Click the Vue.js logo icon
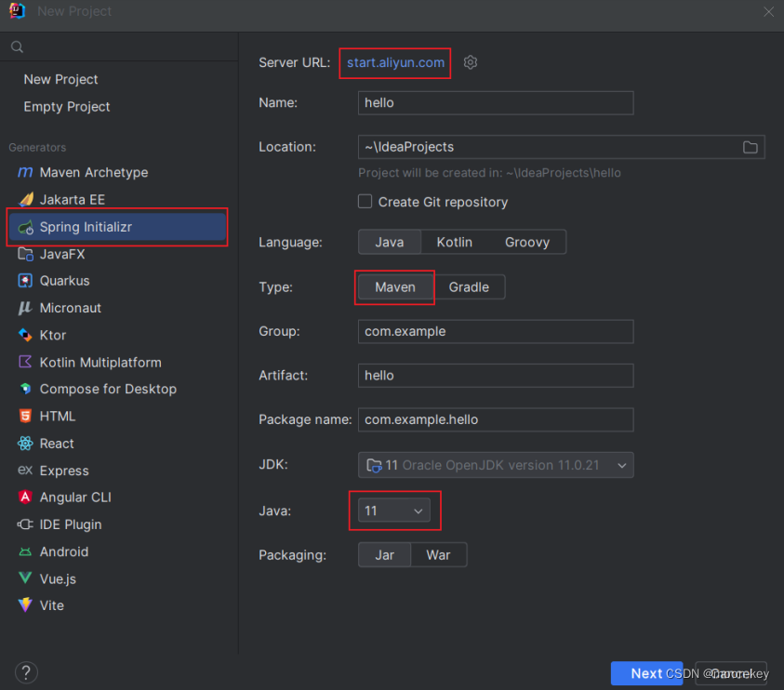Image resolution: width=784 pixels, height=690 pixels. (25, 578)
